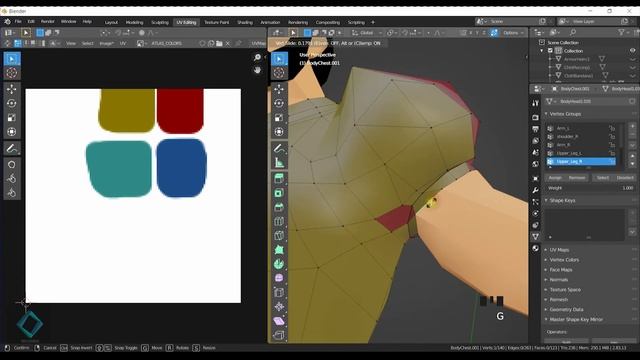
Task: Choose the UV editor Transform tool
Action: (11, 132)
